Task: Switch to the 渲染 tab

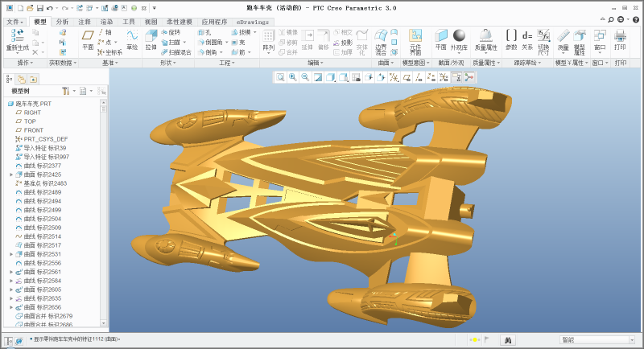Action: (106, 22)
